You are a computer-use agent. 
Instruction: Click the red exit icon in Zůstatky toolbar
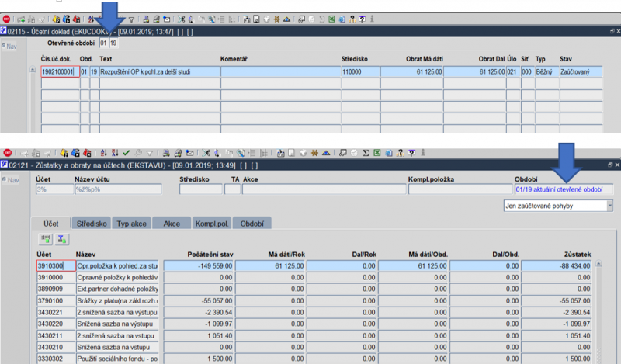point(7,153)
